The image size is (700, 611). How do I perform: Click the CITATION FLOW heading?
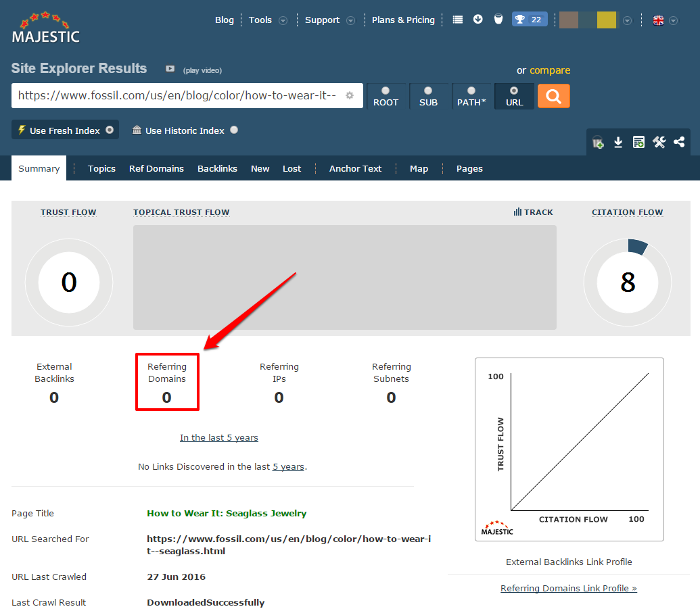(x=627, y=212)
